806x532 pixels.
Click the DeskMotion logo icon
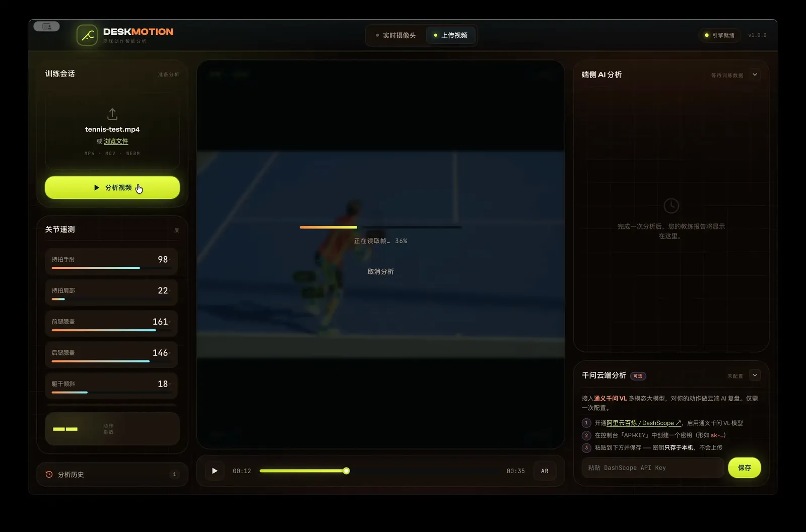(87, 35)
